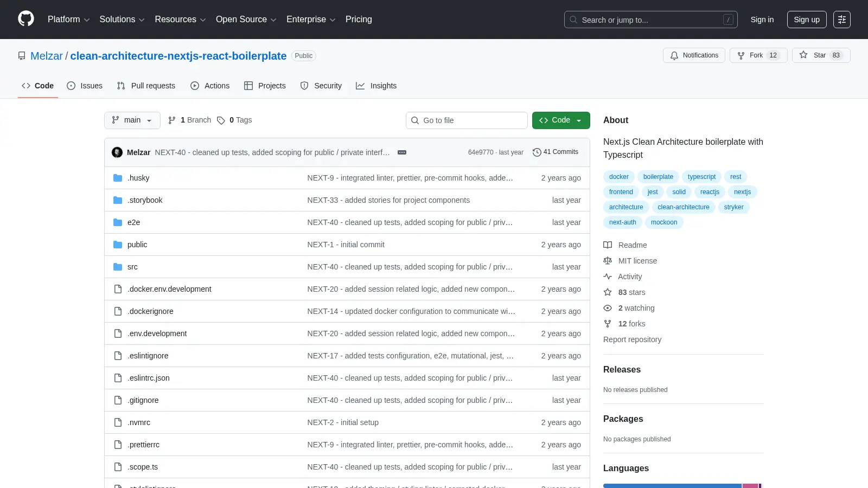This screenshot has width=868, height=488.
Task: Click the .dockerignore file icon
Action: coord(118,311)
